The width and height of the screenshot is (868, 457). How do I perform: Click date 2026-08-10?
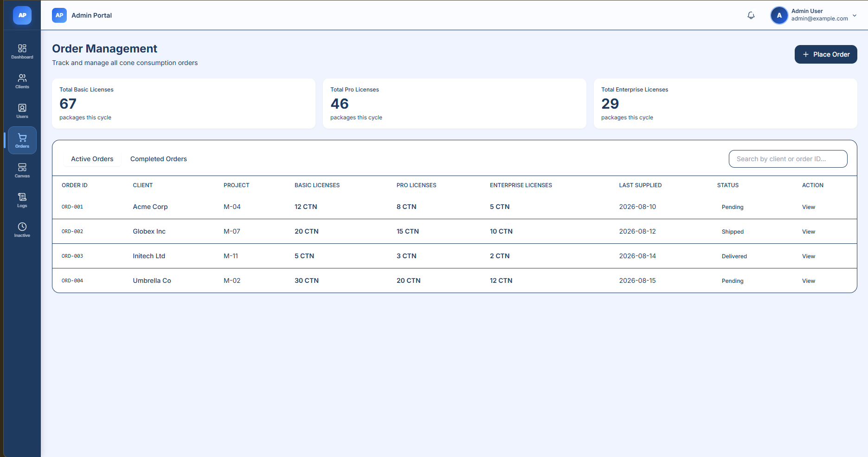coord(637,207)
